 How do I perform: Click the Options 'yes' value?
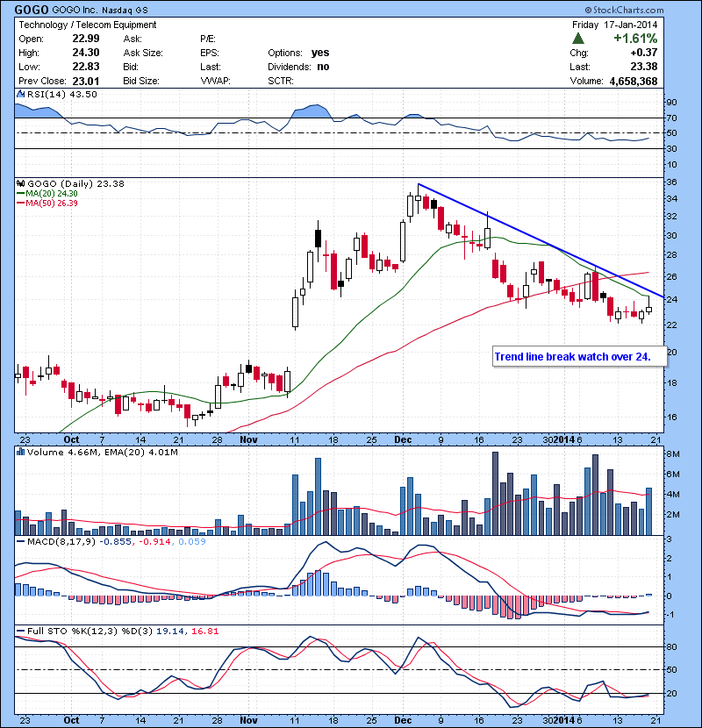[x=320, y=53]
